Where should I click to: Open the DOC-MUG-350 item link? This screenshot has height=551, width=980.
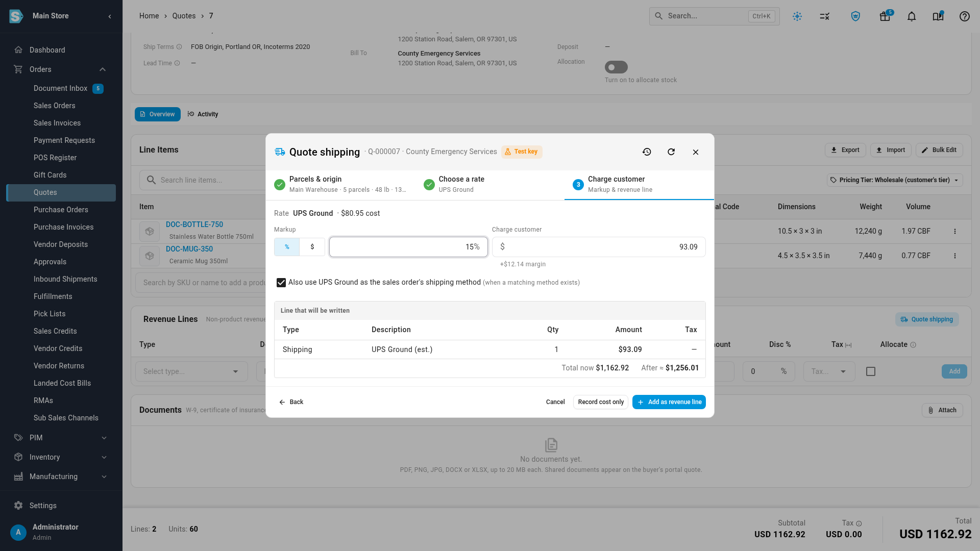click(x=189, y=249)
